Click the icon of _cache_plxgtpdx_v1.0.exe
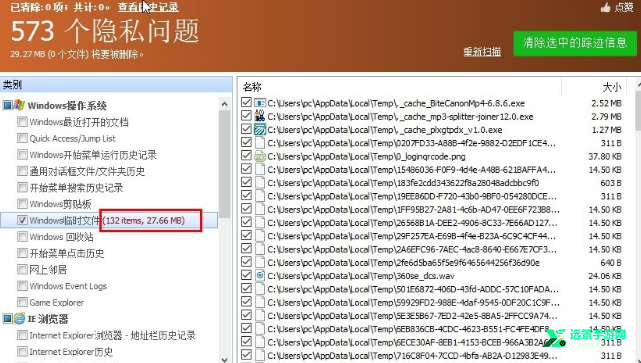641x363 pixels. (x=260, y=130)
